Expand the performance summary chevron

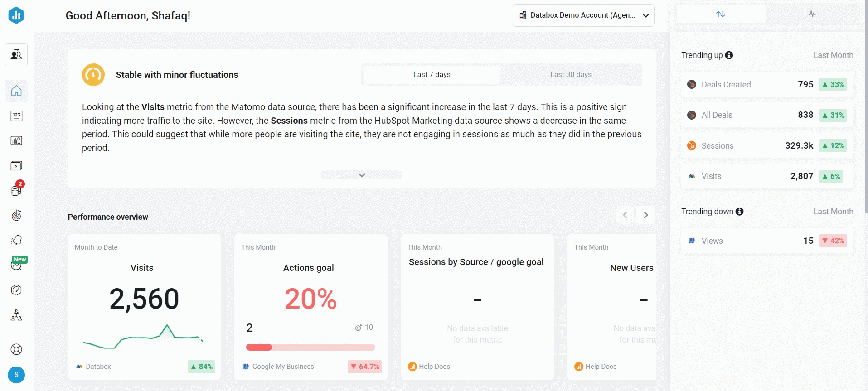362,175
